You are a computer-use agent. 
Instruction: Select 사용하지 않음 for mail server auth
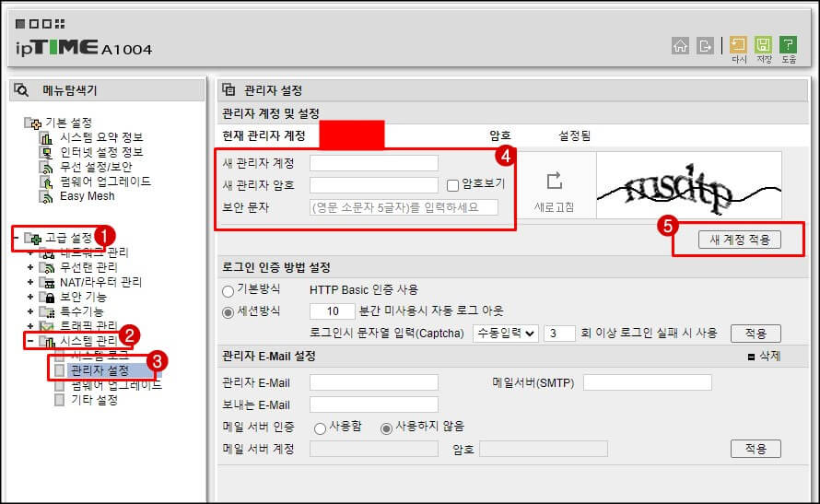(386, 428)
